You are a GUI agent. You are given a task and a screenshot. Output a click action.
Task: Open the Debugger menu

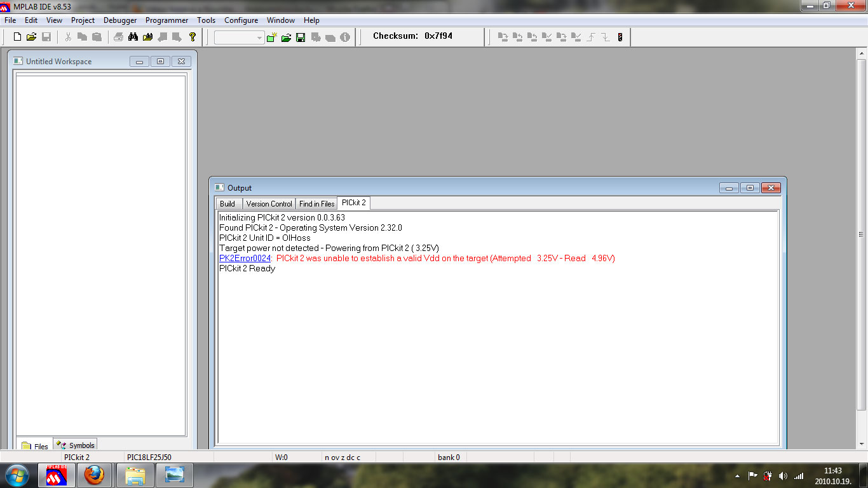click(x=120, y=20)
